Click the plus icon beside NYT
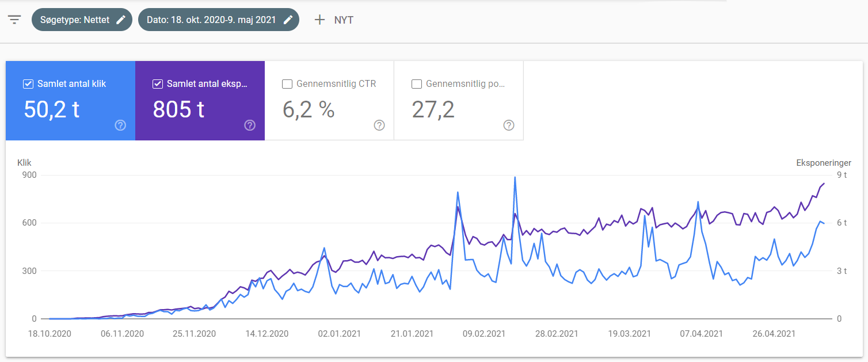Viewport: 868px width, 362px height. click(x=319, y=20)
